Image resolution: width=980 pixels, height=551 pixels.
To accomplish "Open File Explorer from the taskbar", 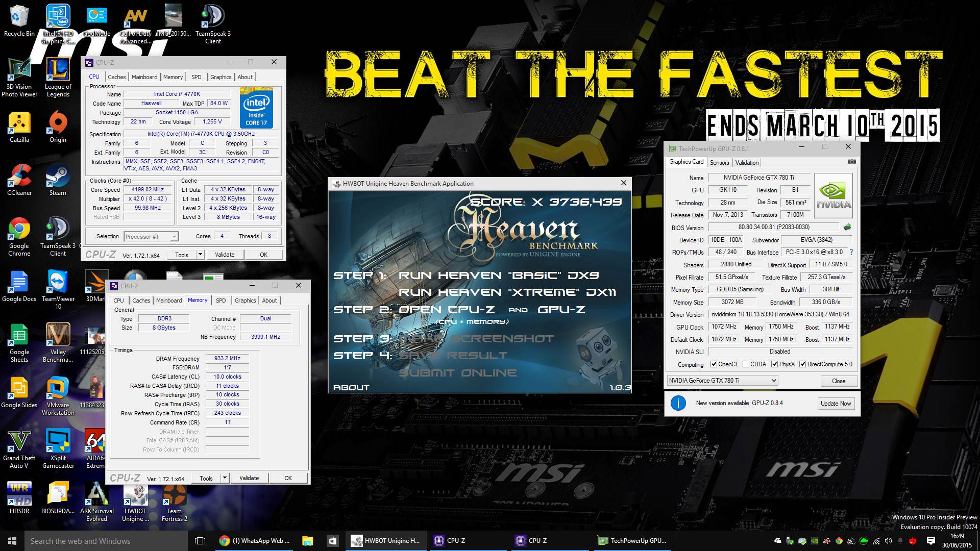I will point(307,541).
